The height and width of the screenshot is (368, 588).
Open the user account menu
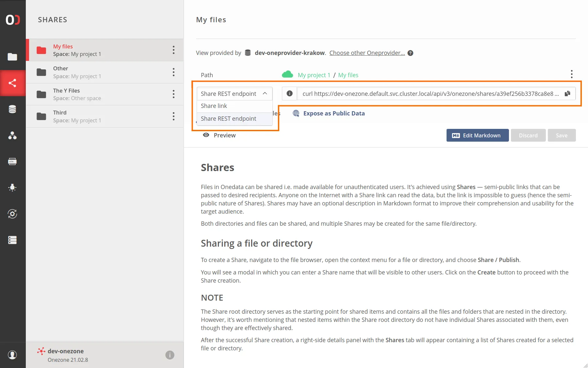click(13, 355)
